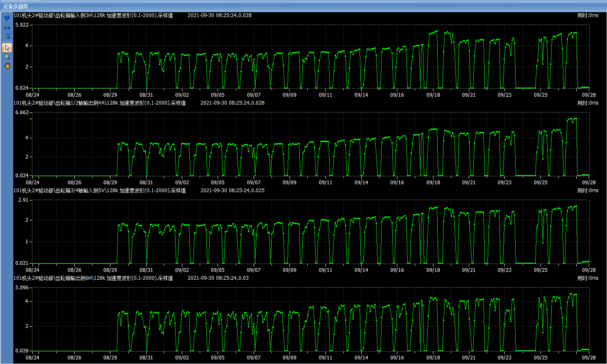Select the 齿轮箱3/4轴输入侧5V chart title
The width and height of the screenshot is (607, 364).
pos(100,191)
